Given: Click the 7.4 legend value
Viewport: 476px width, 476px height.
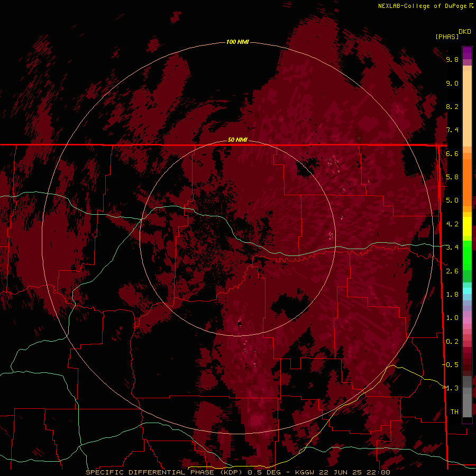Looking at the screenshot, I should coord(452,130).
